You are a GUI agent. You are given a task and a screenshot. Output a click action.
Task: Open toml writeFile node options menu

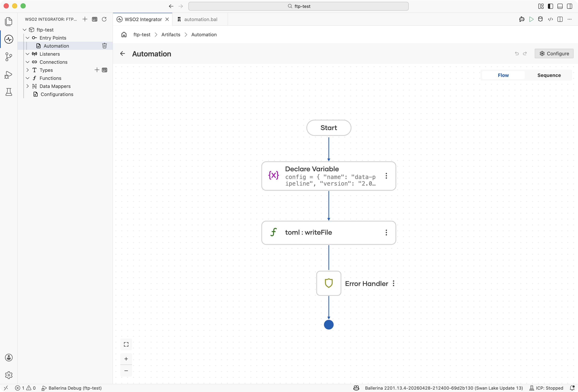tap(386, 232)
